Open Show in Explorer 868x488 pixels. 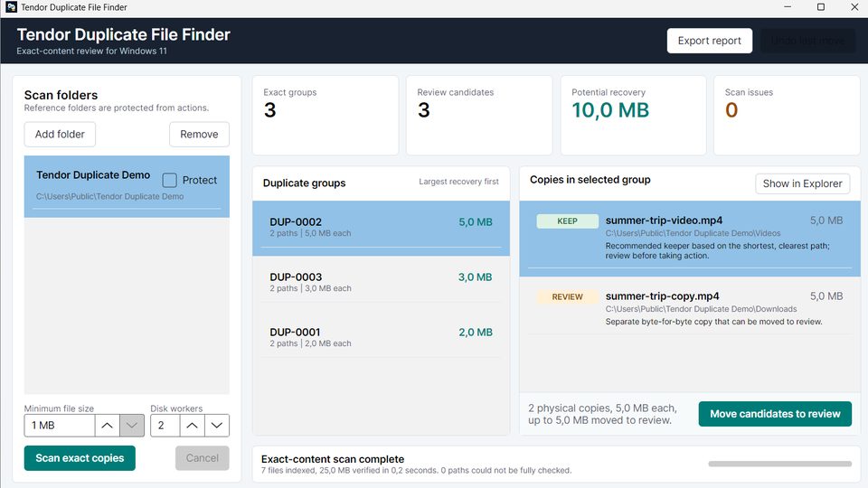[x=802, y=183]
